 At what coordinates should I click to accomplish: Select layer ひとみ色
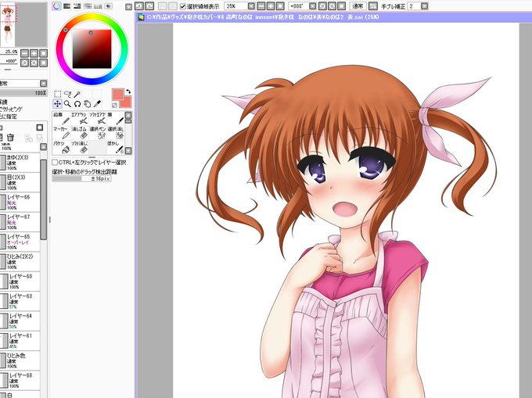20,360
